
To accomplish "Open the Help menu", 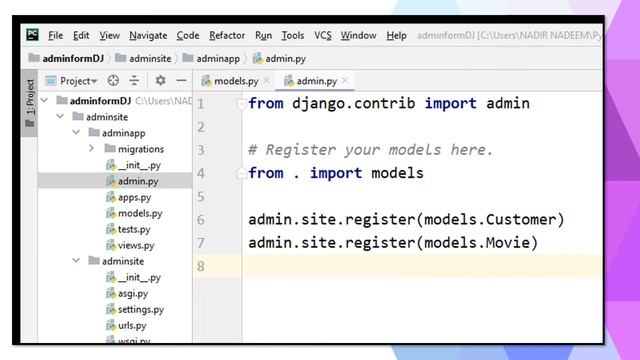I will coord(396,36).
